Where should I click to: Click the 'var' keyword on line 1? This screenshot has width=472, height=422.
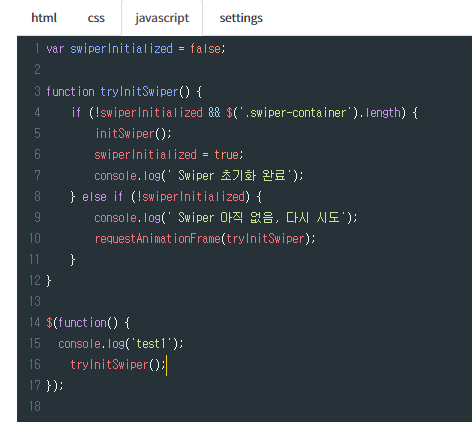pyautogui.click(x=55, y=49)
